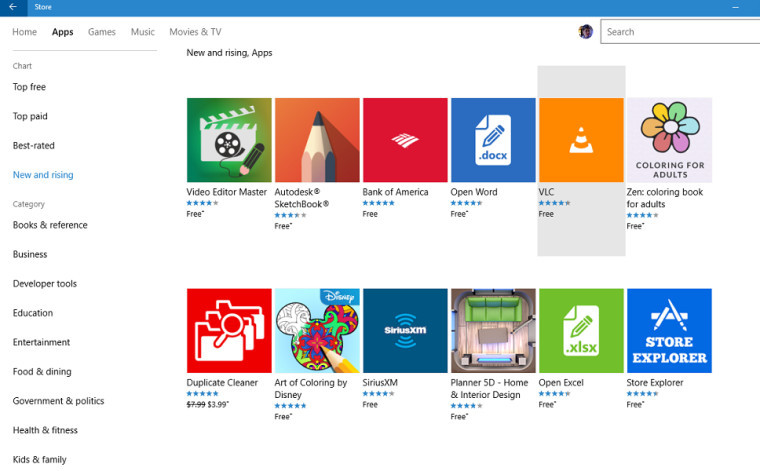Image resolution: width=760 pixels, height=471 pixels.
Task: Open Zen coloring book flower tile
Action: point(669,140)
